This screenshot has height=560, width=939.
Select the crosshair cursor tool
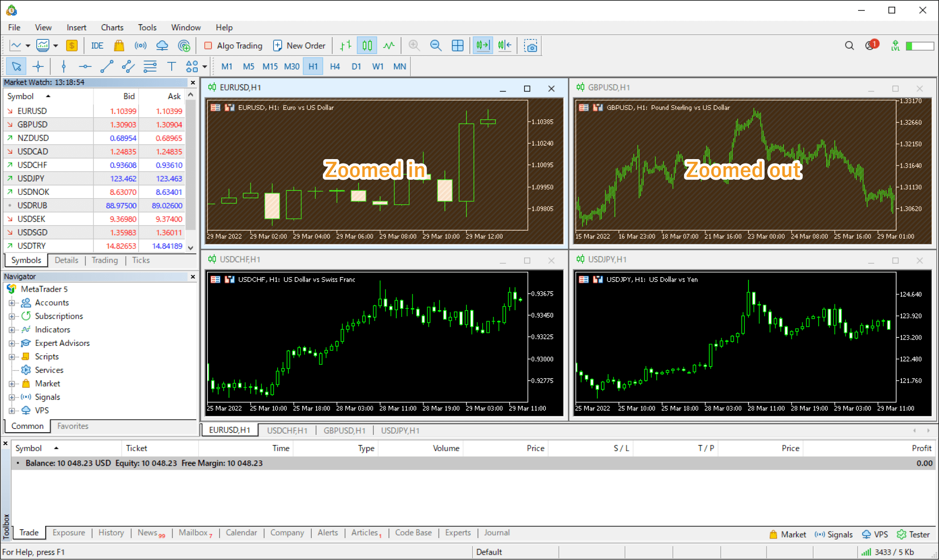click(39, 66)
